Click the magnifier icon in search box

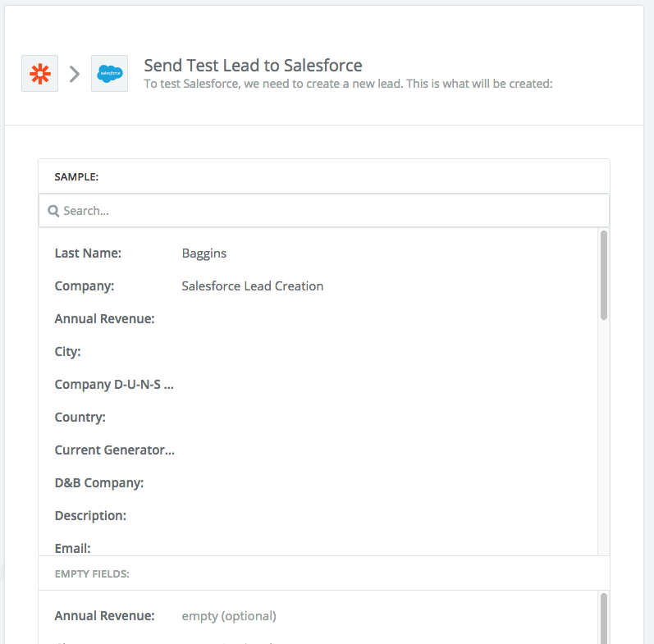pos(53,211)
